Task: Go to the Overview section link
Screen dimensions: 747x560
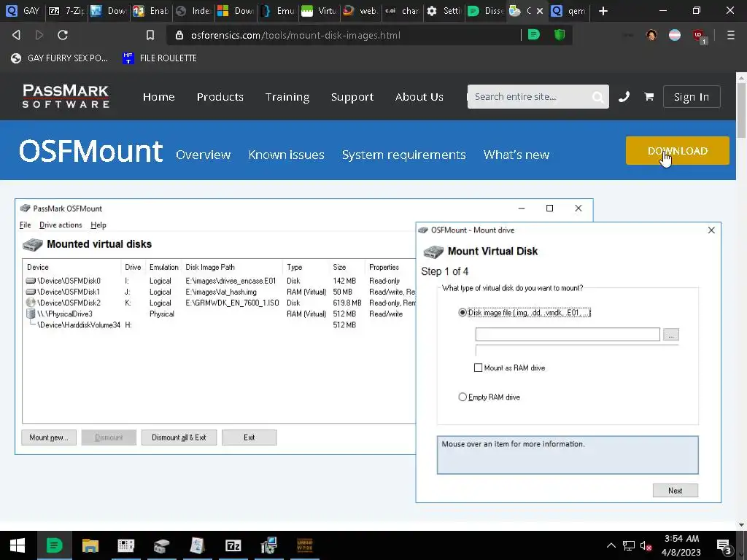Action: [x=203, y=155]
